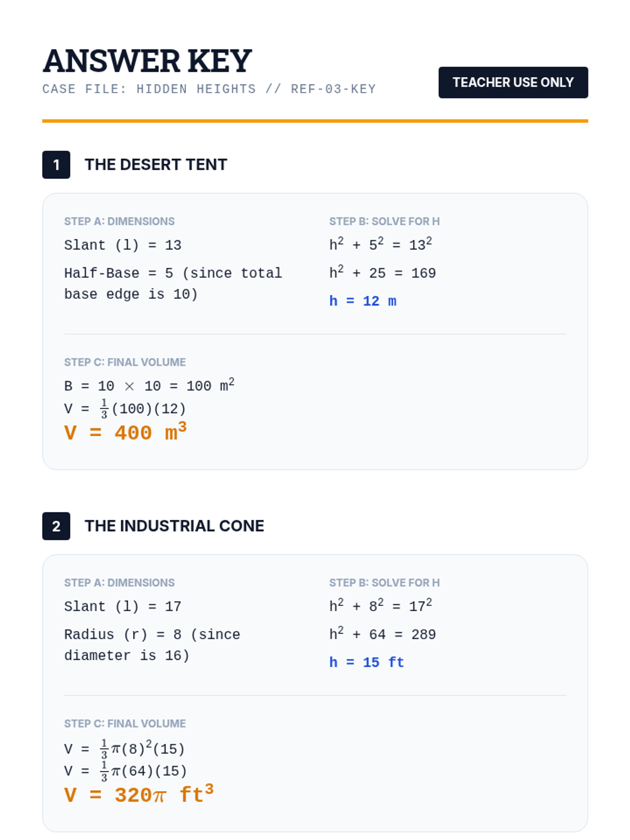Image resolution: width=630 pixels, height=840 pixels.
Task: Click the case file reference subtitle
Action: pos(209,89)
